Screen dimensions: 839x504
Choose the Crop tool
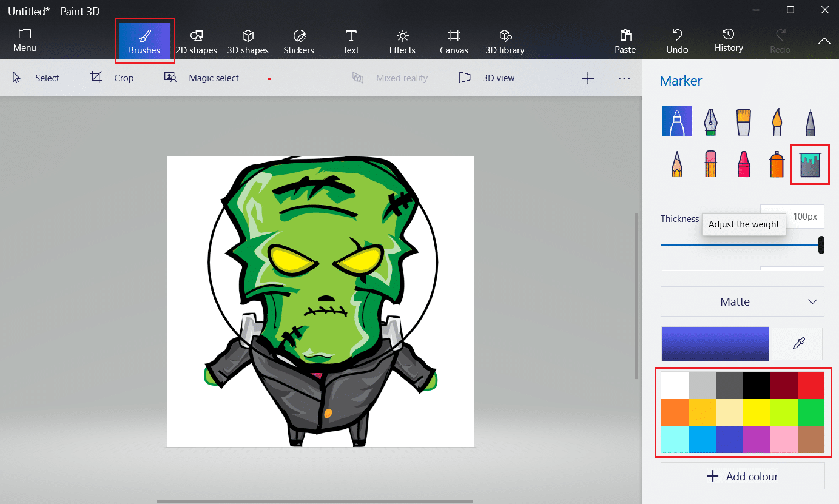(112, 78)
